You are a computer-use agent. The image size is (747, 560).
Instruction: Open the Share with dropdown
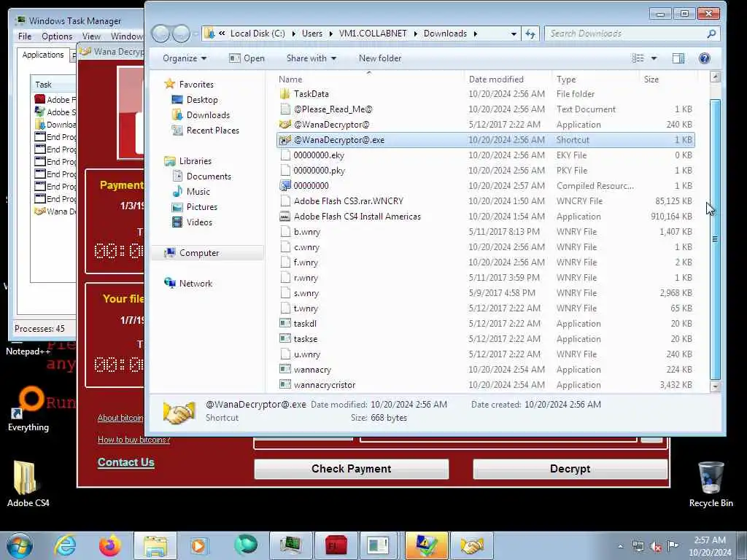pyautogui.click(x=311, y=58)
